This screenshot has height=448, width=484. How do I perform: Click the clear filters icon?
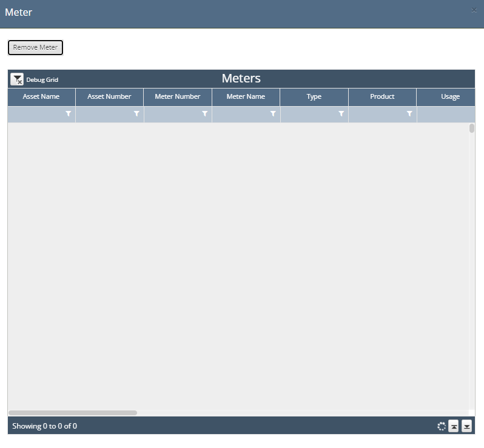coord(17,79)
